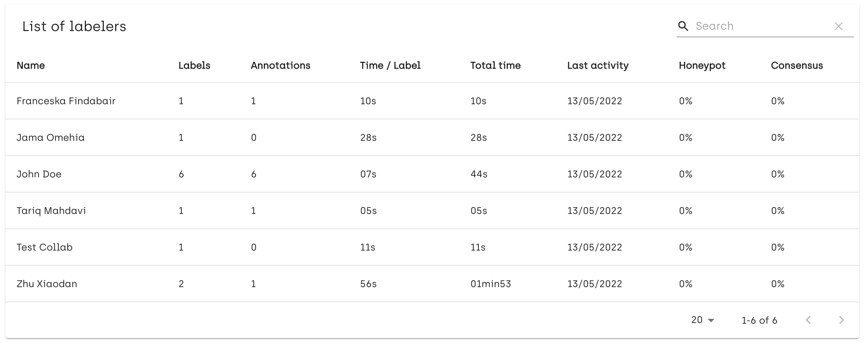
Task: Sort by Time / Label column
Action: 390,66
